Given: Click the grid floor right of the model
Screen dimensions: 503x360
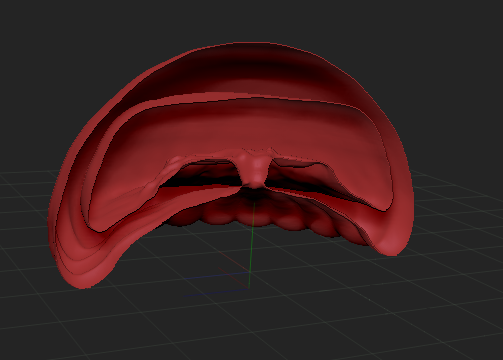Looking at the screenshot, I should [460, 217].
